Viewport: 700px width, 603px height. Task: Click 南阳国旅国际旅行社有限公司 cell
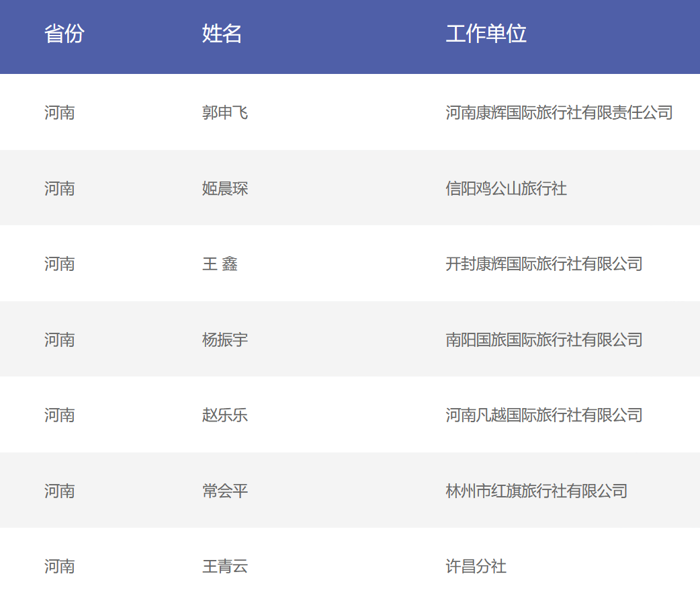click(543, 340)
